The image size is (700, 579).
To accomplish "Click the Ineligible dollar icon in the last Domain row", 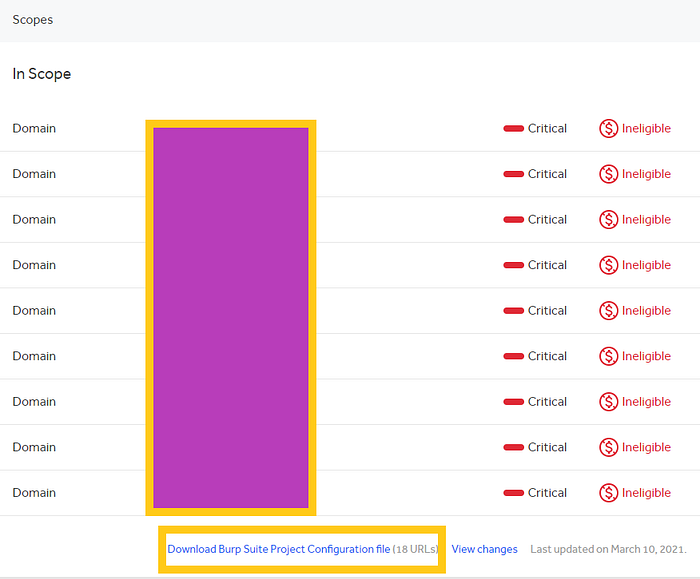I will [608, 493].
